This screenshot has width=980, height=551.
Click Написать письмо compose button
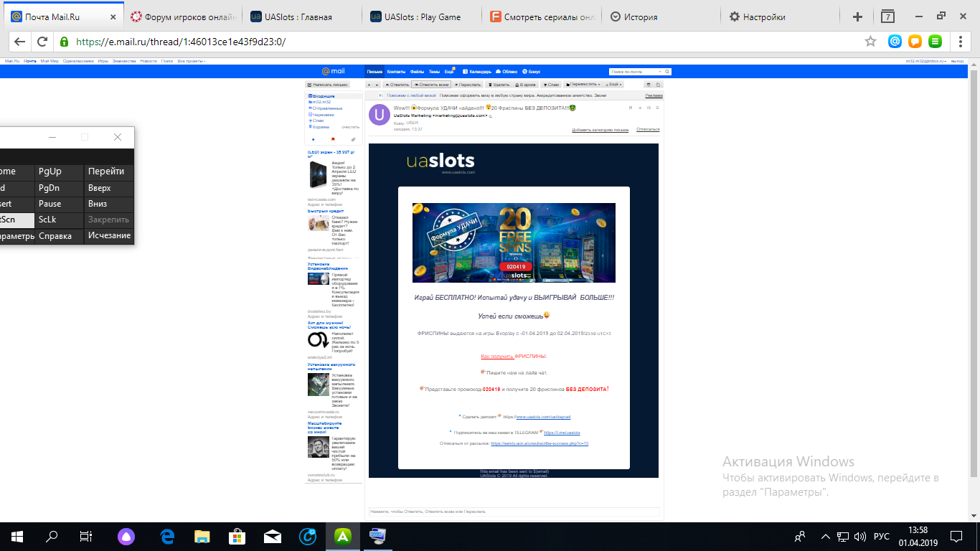click(327, 85)
